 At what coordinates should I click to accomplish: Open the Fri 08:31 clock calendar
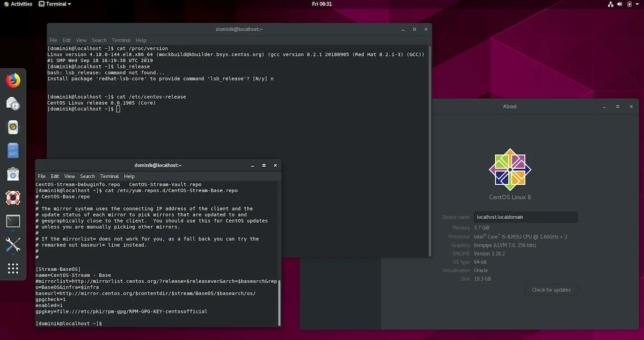click(322, 4)
